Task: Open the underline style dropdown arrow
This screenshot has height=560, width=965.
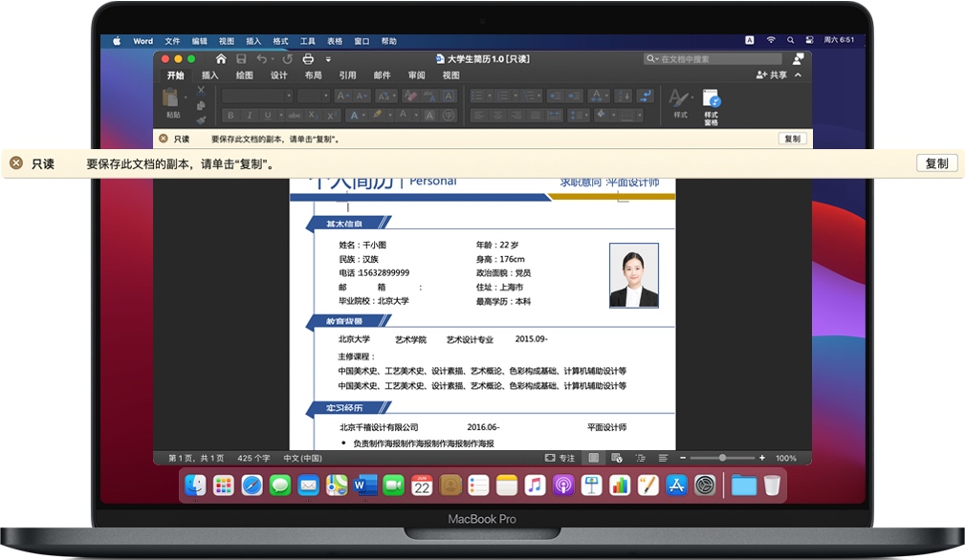Action: (x=280, y=113)
